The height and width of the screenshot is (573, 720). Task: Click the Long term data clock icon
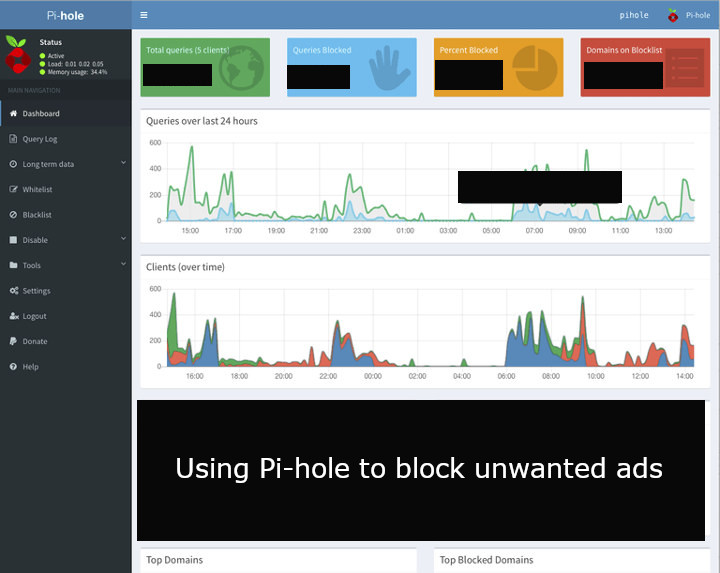tap(13, 164)
